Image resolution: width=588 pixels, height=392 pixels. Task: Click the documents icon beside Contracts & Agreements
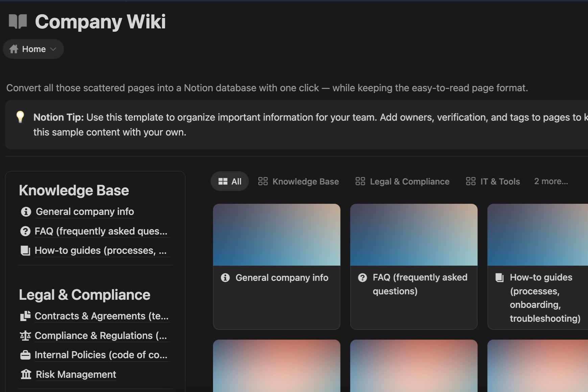(x=25, y=316)
